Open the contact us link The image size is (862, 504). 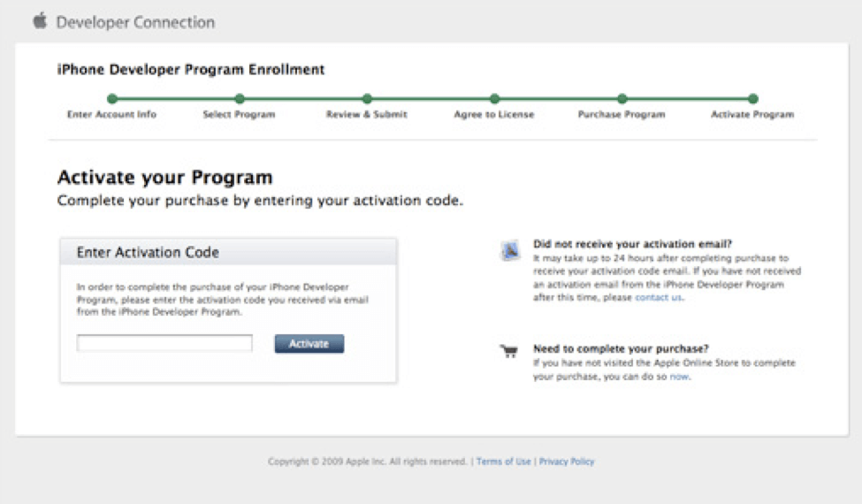[659, 298]
